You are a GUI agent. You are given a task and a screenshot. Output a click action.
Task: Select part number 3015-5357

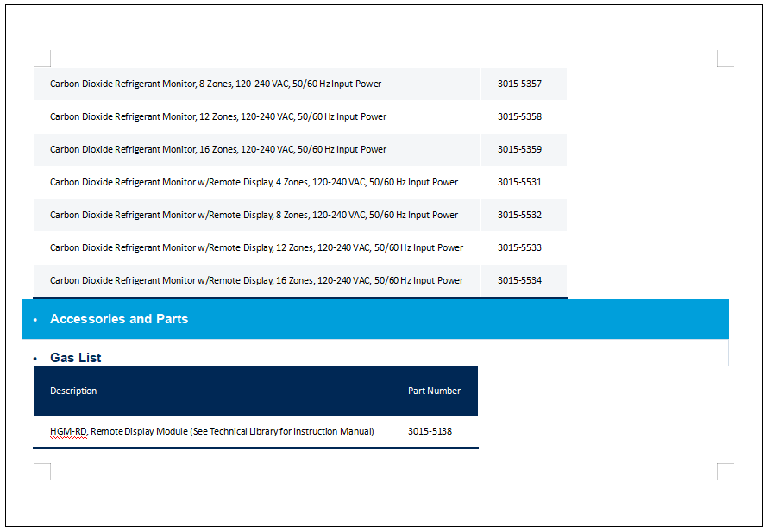519,84
